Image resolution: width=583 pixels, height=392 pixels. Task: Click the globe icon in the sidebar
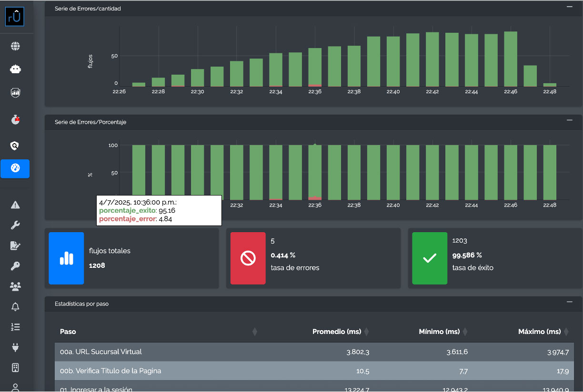pyautogui.click(x=15, y=46)
